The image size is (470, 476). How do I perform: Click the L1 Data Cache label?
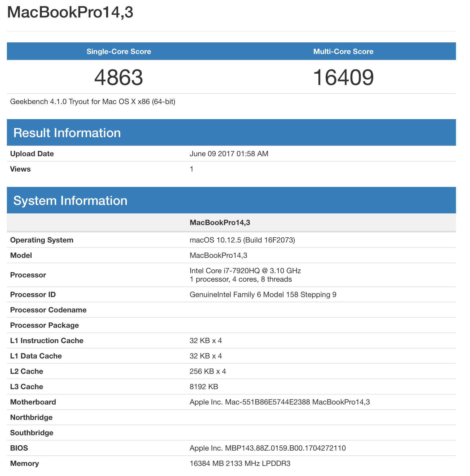coord(36,356)
